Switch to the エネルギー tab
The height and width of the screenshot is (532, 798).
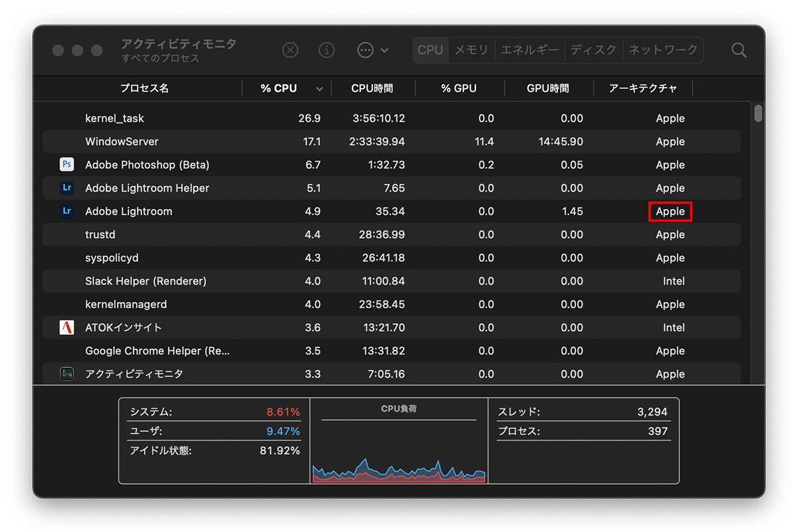[x=529, y=50]
